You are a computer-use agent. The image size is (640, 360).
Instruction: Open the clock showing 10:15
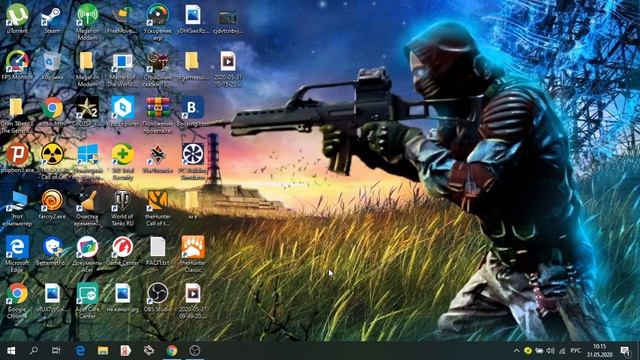coord(600,350)
